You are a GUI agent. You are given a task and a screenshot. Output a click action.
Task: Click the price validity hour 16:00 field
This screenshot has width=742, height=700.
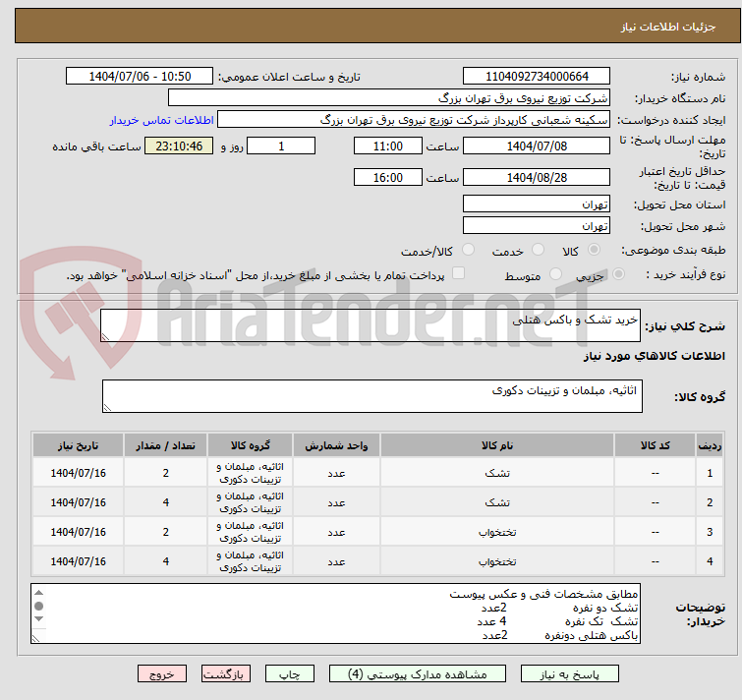point(388,177)
